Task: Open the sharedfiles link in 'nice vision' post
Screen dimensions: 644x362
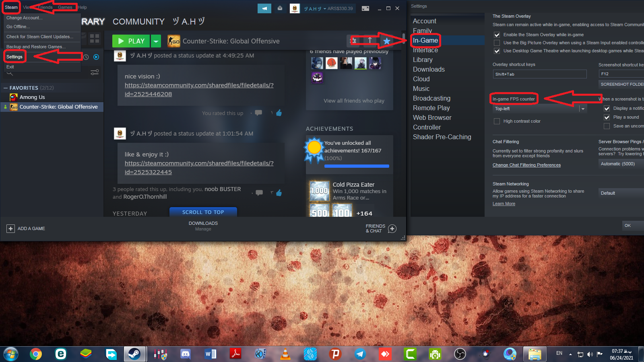Action: pyautogui.click(x=199, y=90)
